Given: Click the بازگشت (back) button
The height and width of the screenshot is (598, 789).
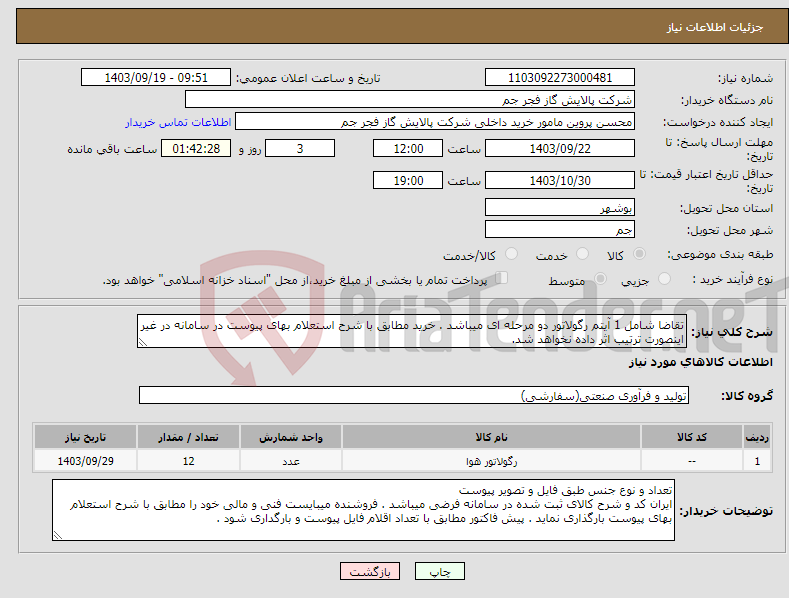Looking at the screenshot, I should click(370, 571).
